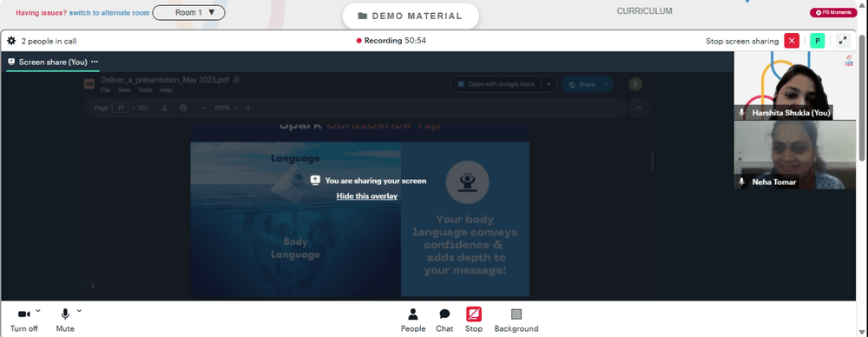Select Harshita Shukla (You) video tile
Viewport: 868px width, 337px height.
tap(795, 85)
